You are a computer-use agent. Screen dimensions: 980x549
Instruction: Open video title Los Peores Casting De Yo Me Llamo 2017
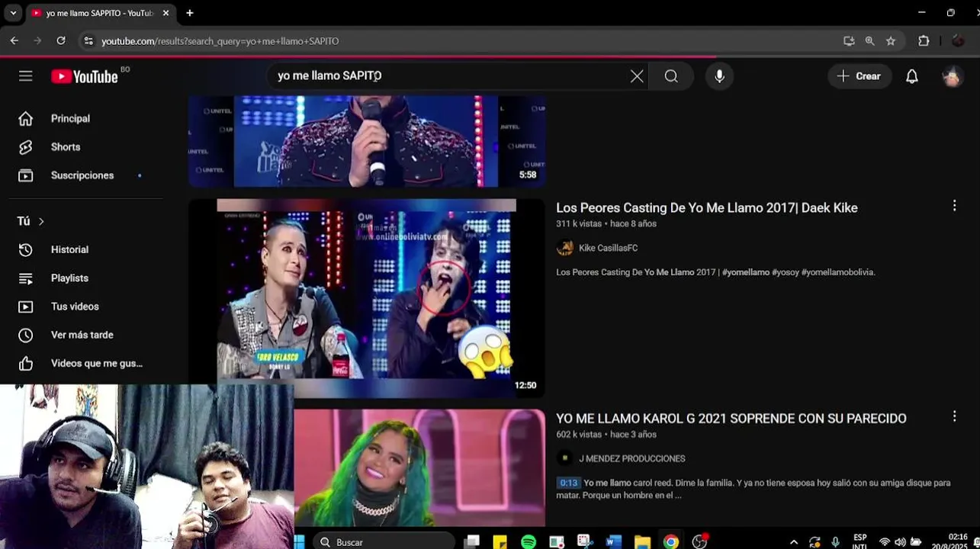(x=707, y=208)
